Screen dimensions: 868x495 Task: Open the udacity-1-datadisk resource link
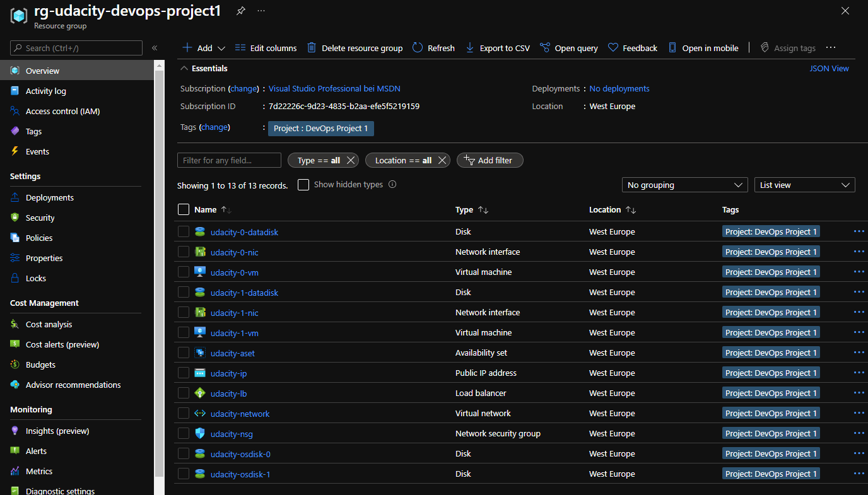click(x=244, y=293)
